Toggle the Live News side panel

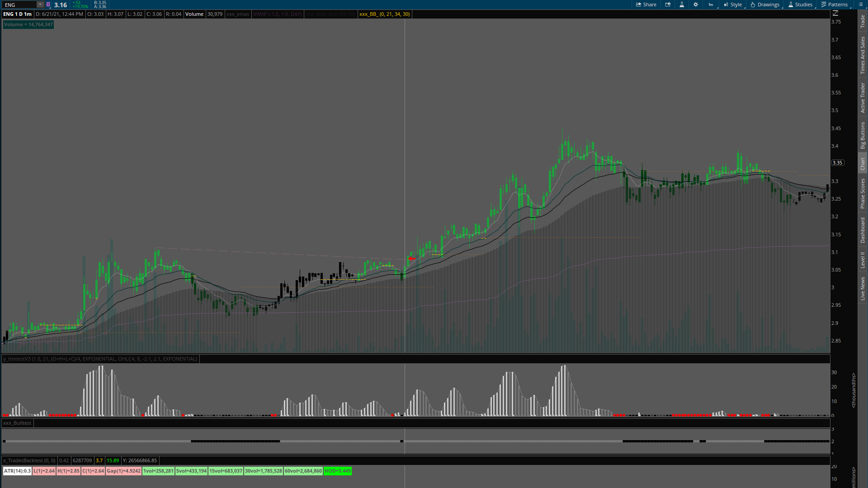pyautogui.click(x=863, y=289)
